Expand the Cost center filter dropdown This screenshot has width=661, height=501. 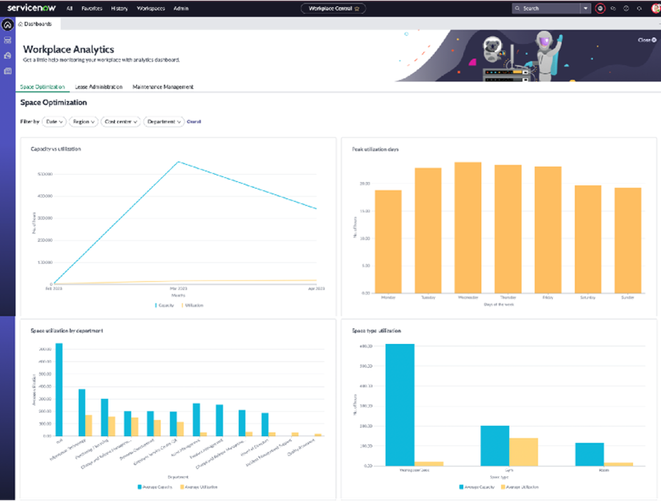click(x=121, y=121)
